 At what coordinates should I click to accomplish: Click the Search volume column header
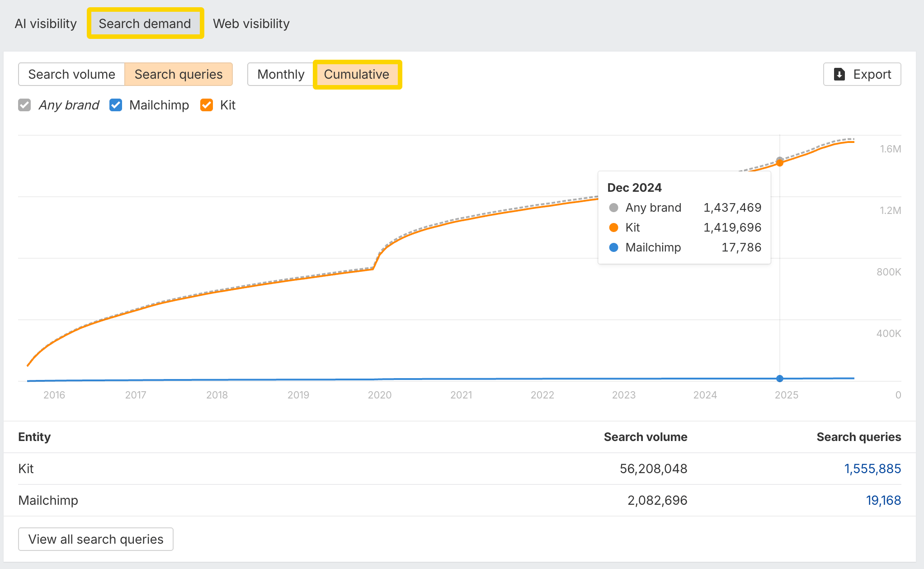pyautogui.click(x=645, y=437)
